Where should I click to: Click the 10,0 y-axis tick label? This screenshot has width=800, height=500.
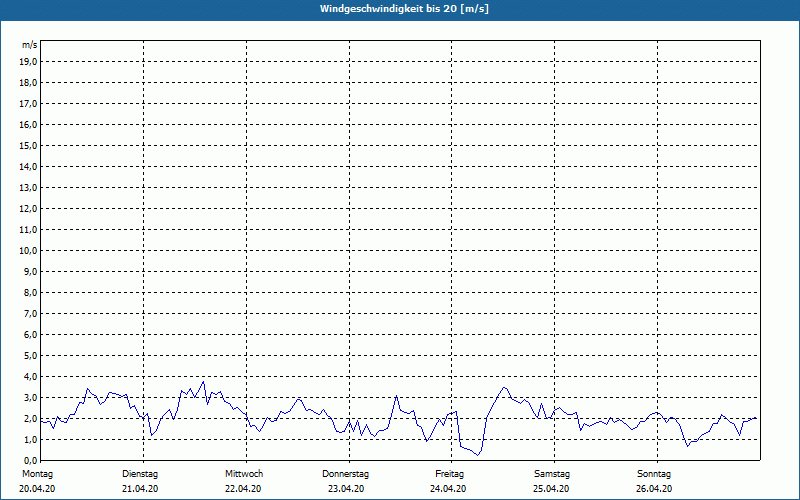[x=29, y=251]
